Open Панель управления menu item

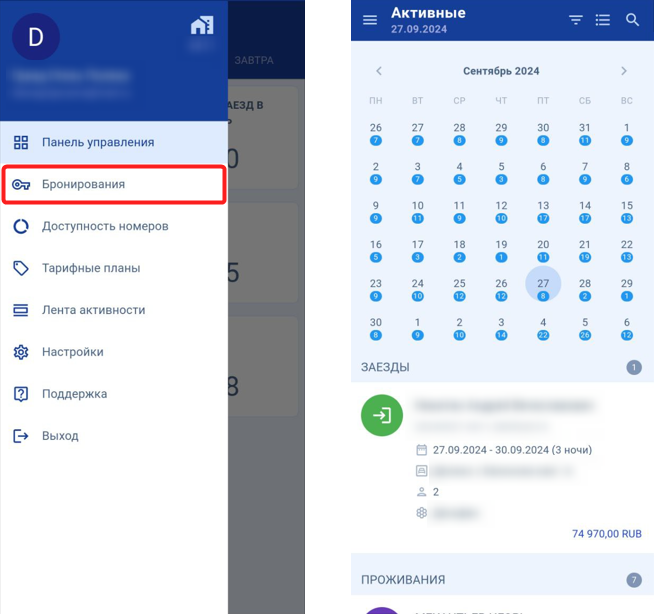click(x=114, y=142)
